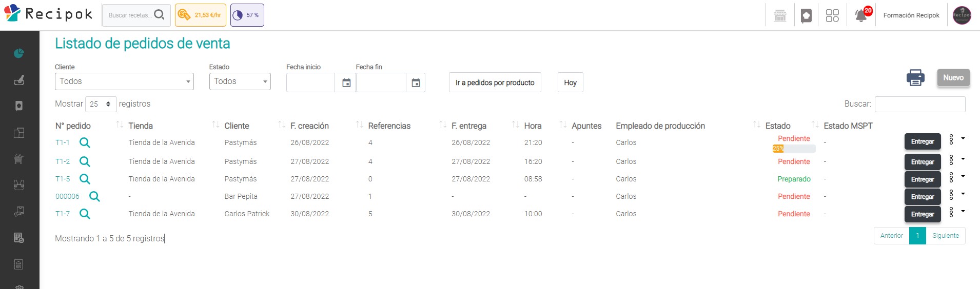Image resolution: width=980 pixels, height=289 pixels.
Task: View details magnifier for order T1-7
Action: point(85,214)
